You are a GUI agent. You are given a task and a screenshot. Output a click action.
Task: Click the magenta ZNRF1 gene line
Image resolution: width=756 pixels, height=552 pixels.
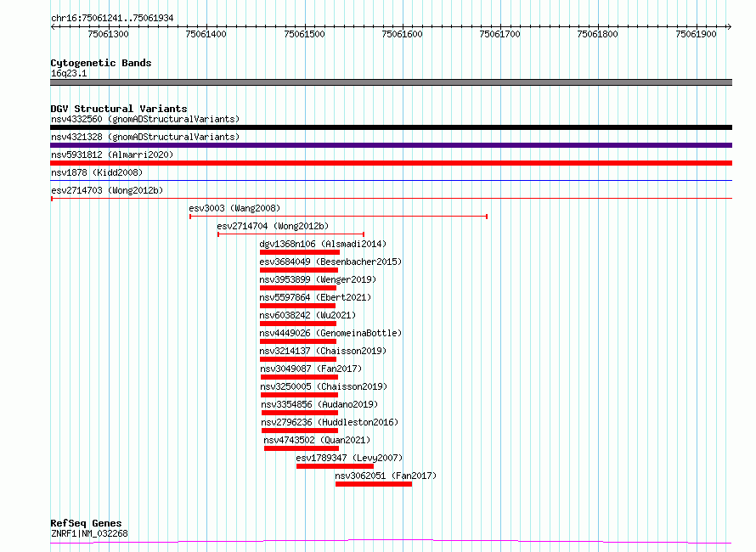click(391, 541)
